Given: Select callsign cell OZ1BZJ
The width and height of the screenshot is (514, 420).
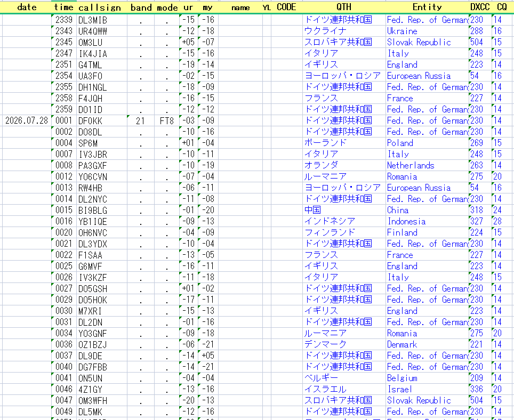Looking at the screenshot, I should pyautogui.click(x=102, y=344).
